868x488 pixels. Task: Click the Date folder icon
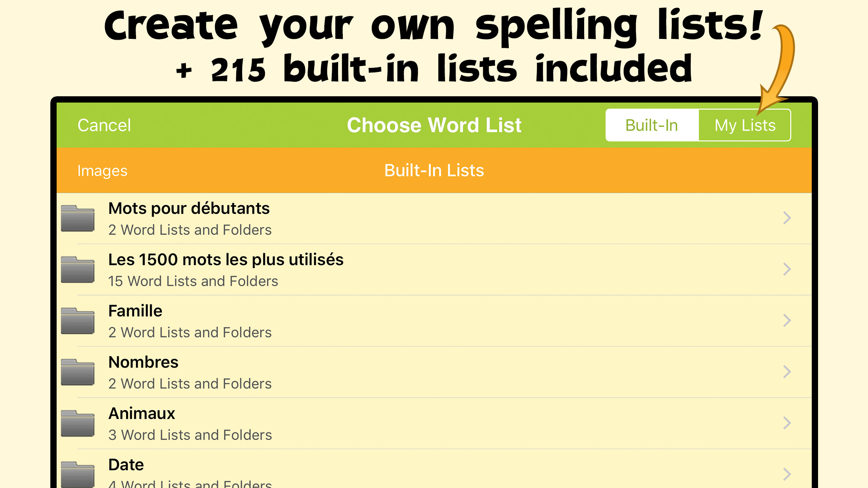point(78,474)
